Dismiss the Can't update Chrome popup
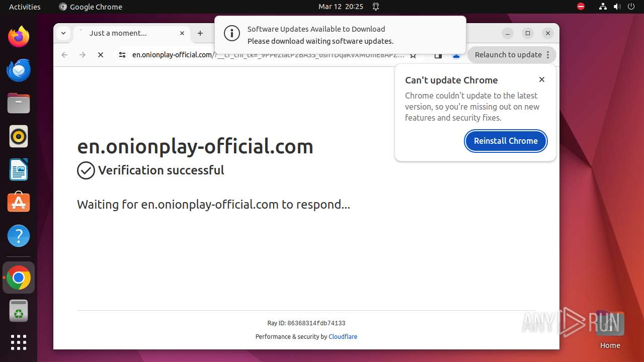This screenshot has width=644, height=362. [542, 79]
